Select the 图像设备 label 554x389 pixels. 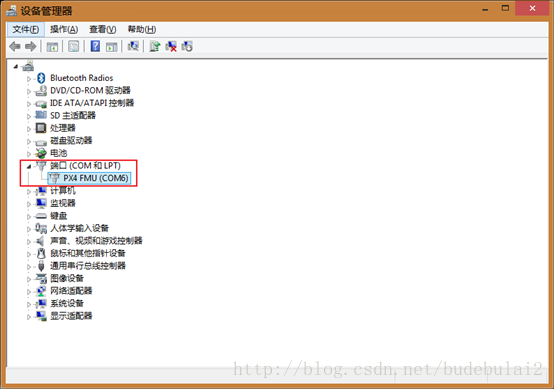(x=67, y=278)
